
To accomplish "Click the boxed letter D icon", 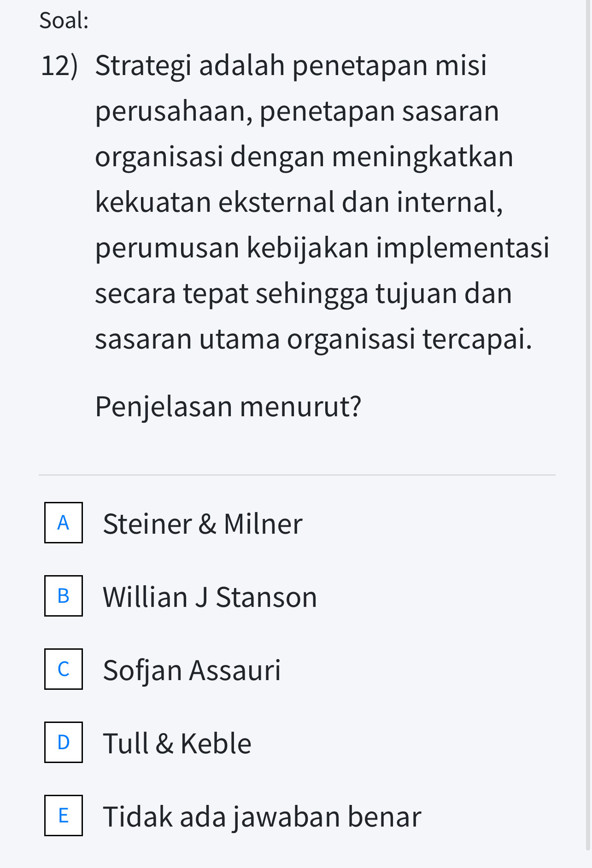I will click(63, 743).
